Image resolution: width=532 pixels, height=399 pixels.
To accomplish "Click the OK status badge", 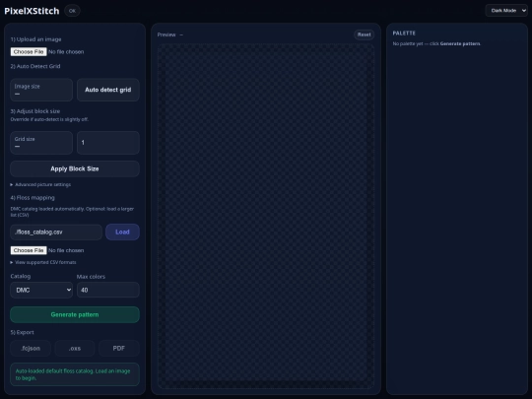I will [72, 11].
